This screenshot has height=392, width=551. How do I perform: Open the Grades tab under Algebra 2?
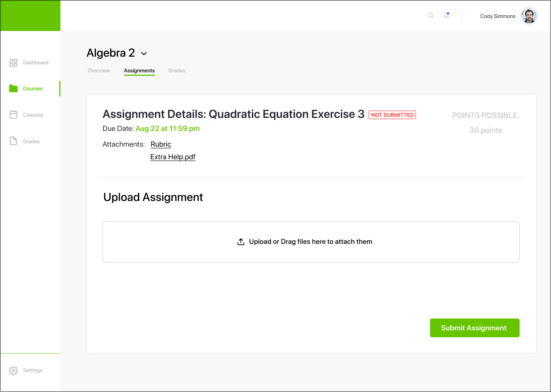pos(177,70)
